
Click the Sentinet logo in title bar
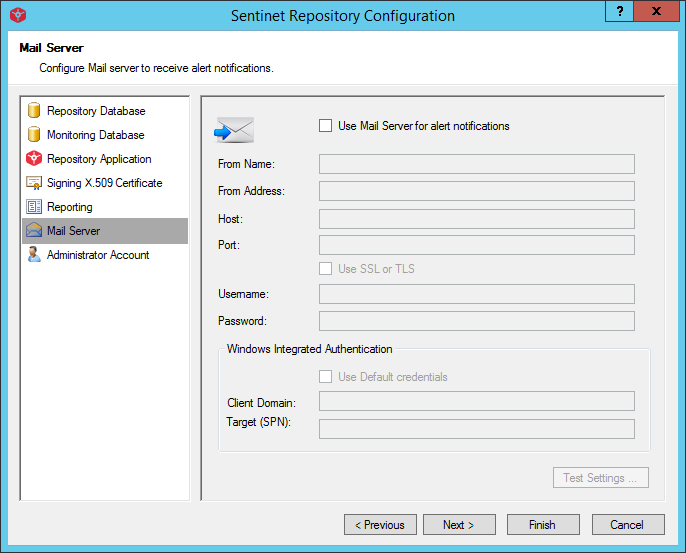[18, 15]
